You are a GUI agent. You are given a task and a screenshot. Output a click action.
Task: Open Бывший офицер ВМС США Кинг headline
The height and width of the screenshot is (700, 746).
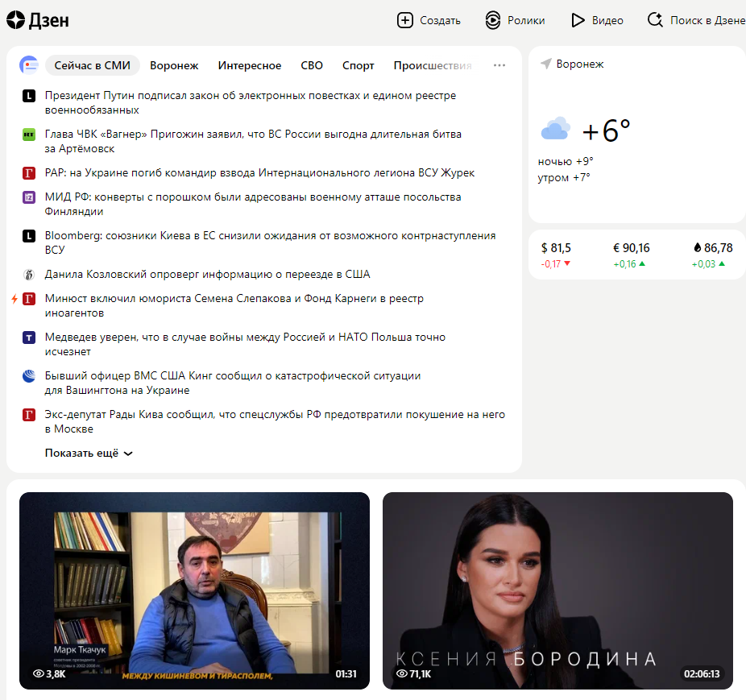(233, 383)
